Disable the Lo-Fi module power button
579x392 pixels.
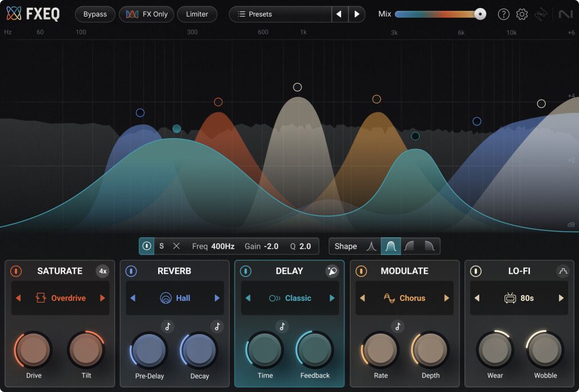point(475,271)
